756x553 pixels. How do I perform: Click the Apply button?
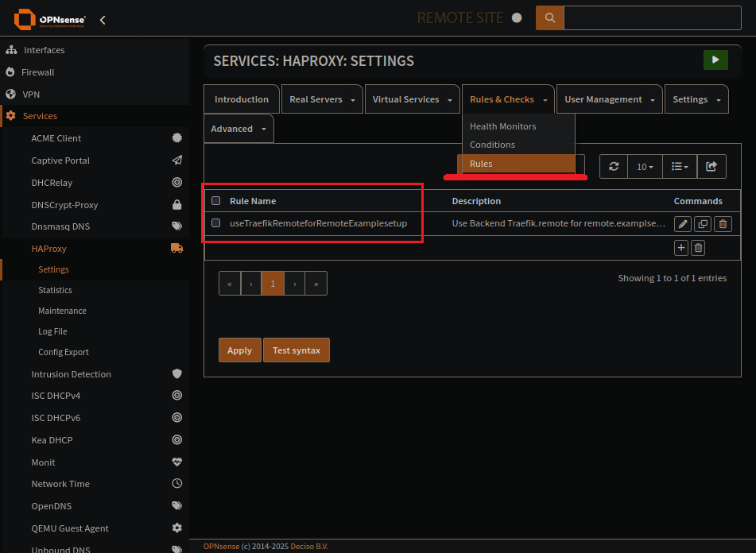point(239,350)
